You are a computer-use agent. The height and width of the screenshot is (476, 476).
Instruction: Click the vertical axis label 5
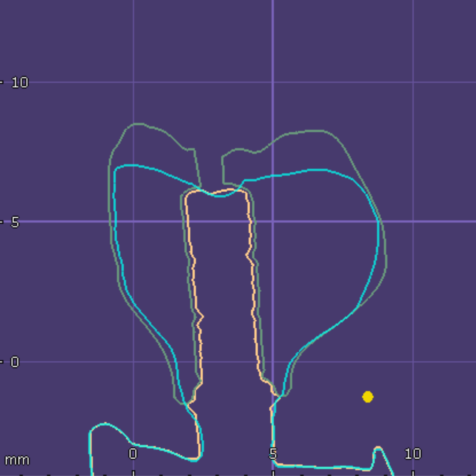point(15,222)
